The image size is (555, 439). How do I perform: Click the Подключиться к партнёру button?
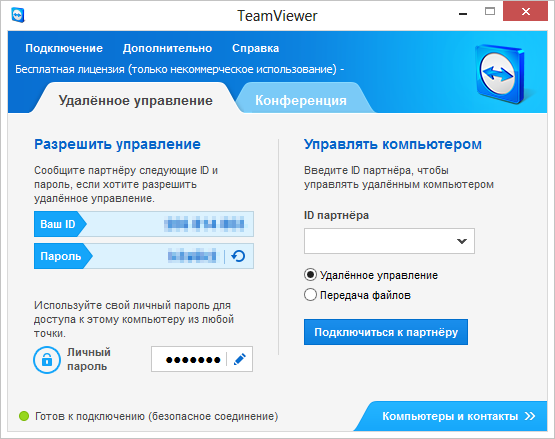[386, 332]
